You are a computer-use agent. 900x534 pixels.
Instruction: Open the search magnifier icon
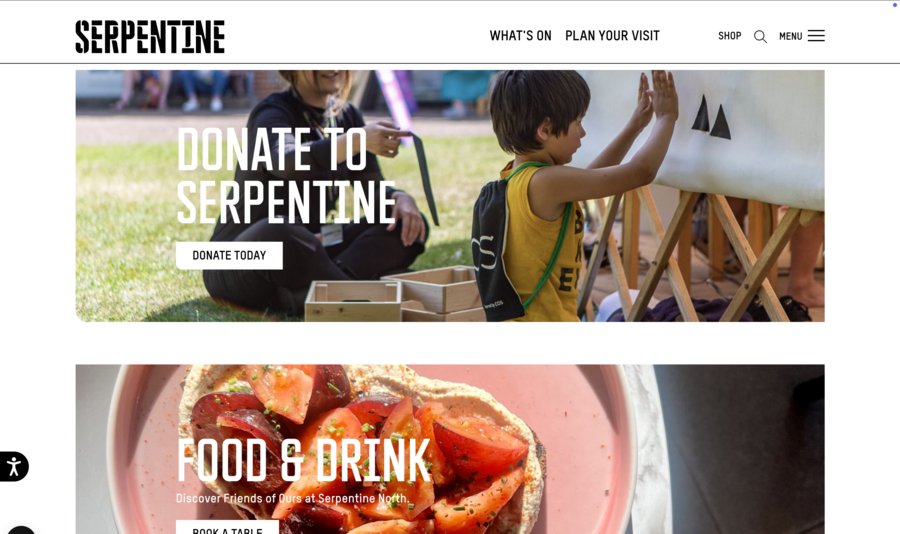(x=760, y=37)
